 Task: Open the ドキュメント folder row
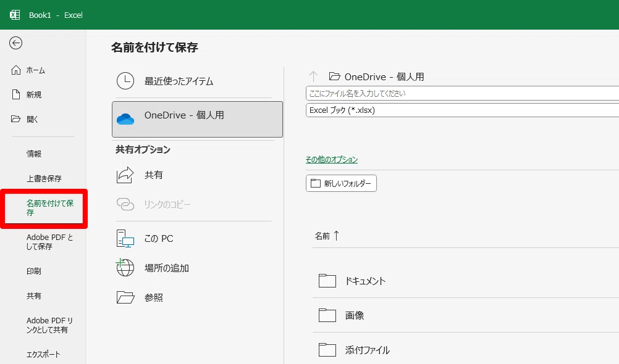[466, 281]
